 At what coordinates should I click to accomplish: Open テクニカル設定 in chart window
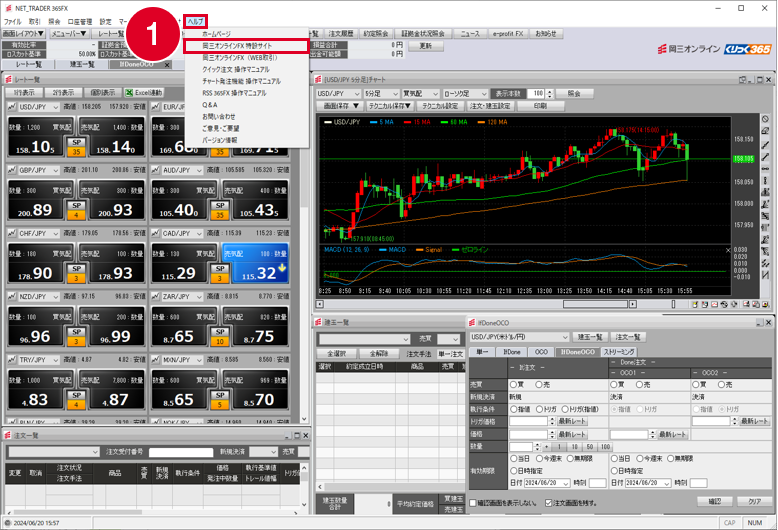tap(440, 106)
